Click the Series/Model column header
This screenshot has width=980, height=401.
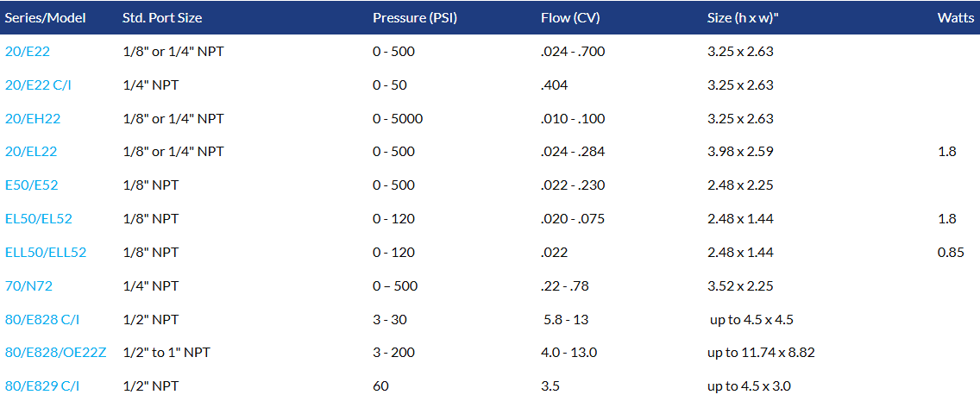[46, 18]
